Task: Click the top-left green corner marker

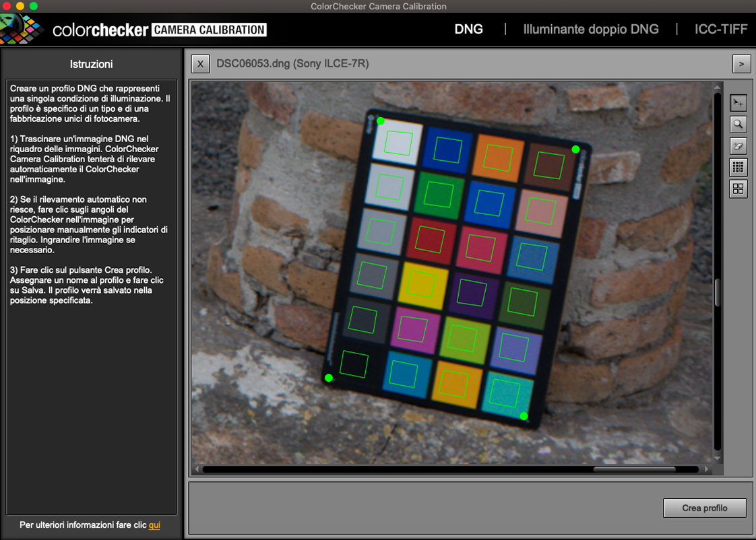Action: pyautogui.click(x=381, y=121)
